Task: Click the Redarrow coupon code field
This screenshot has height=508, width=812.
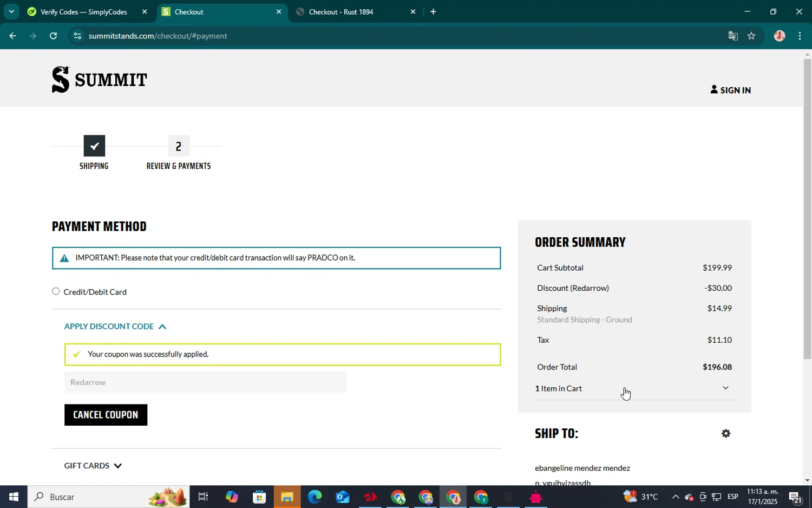Action: point(205,382)
